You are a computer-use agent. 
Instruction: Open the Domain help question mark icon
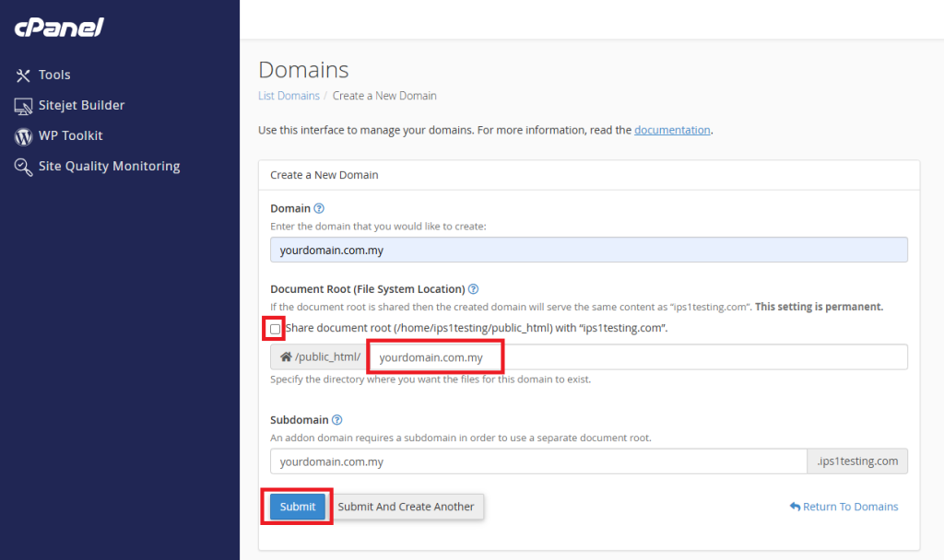pos(318,208)
